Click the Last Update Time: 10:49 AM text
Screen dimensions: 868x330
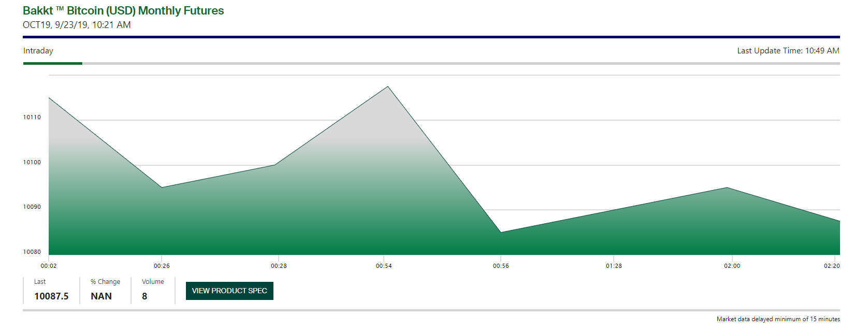click(788, 51)
